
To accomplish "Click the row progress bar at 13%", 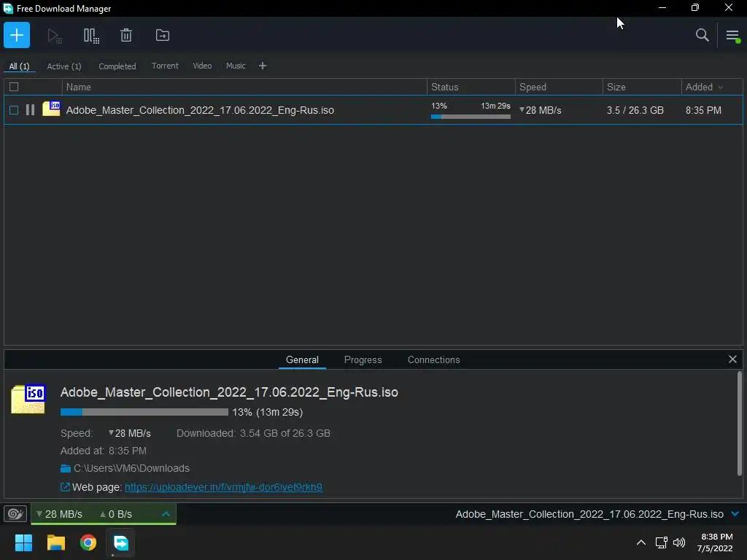I will click(x=471, y=117).
